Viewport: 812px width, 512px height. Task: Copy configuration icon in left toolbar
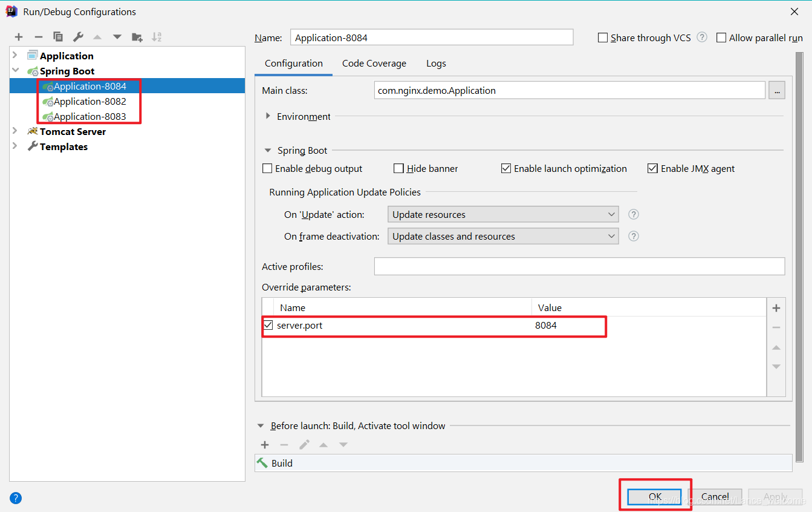click(58, 37)
